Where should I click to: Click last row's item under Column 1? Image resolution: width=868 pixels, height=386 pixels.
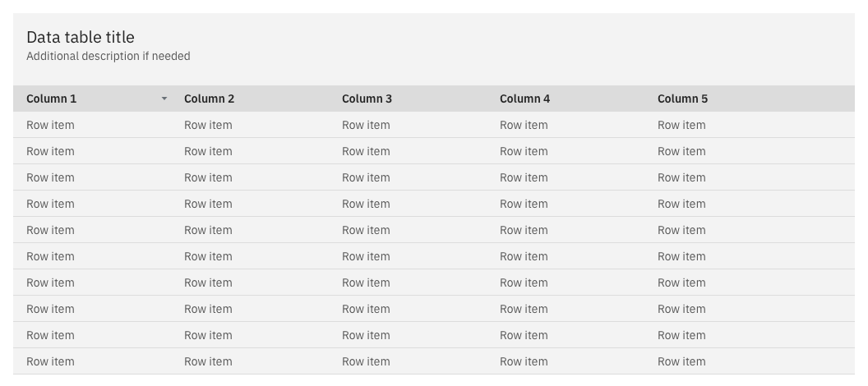pyautogui.click(x=50, y=361)
